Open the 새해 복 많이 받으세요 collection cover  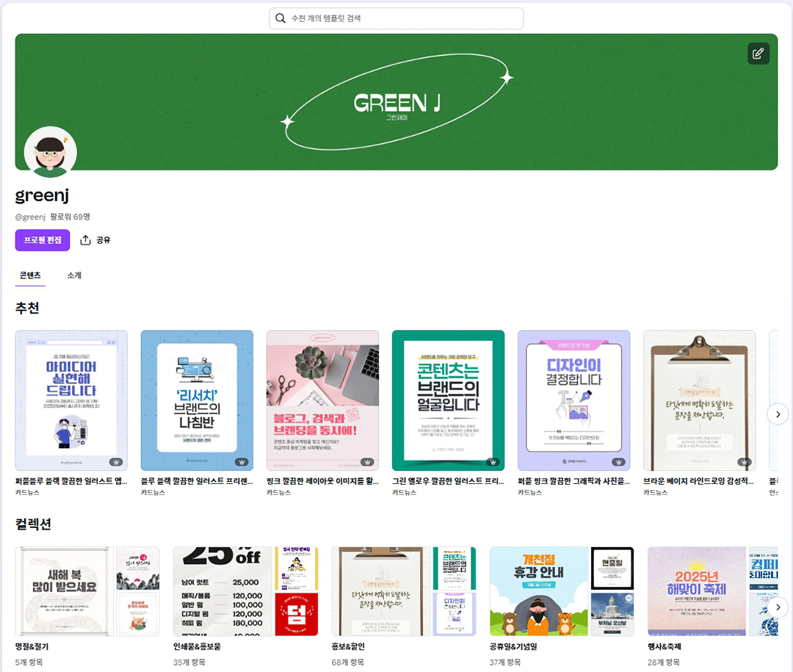coord(64,591)
